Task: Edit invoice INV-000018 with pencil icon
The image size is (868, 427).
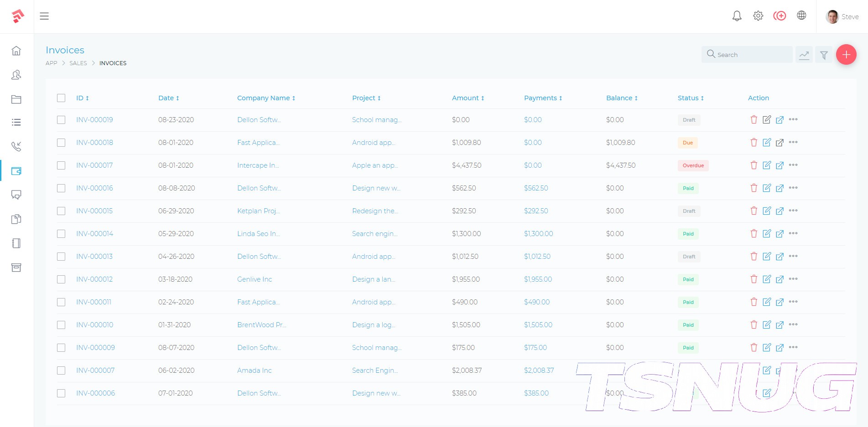Action: pyautogui.click(x=767, y=143)
